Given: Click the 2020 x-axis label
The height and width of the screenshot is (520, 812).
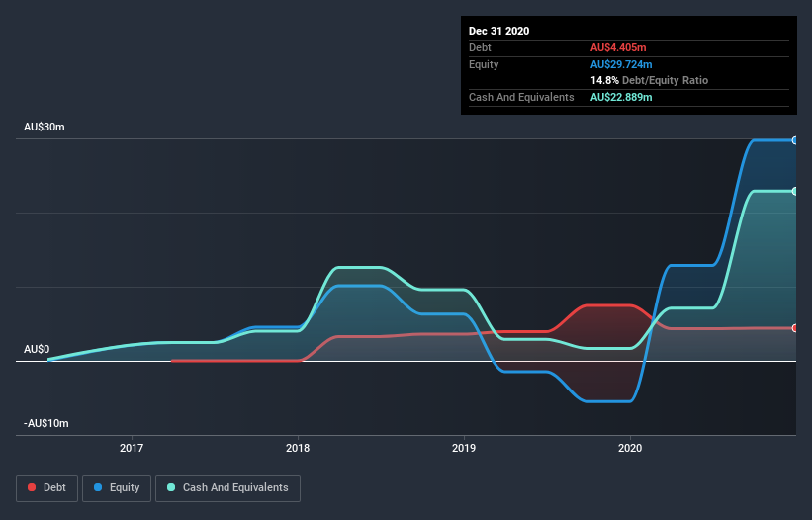Looking at the screenshot, I should coord(630,448).
